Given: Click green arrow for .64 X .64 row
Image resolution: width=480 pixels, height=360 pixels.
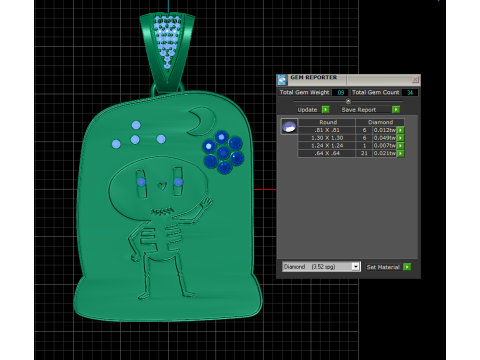Looking at the screenshot, I should [x=401, y=153].
